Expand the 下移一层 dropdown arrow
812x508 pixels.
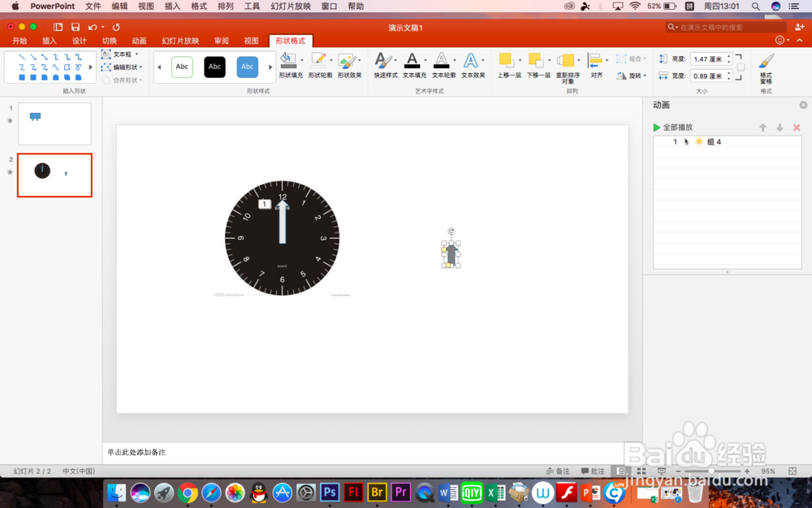tap(549, 60)
